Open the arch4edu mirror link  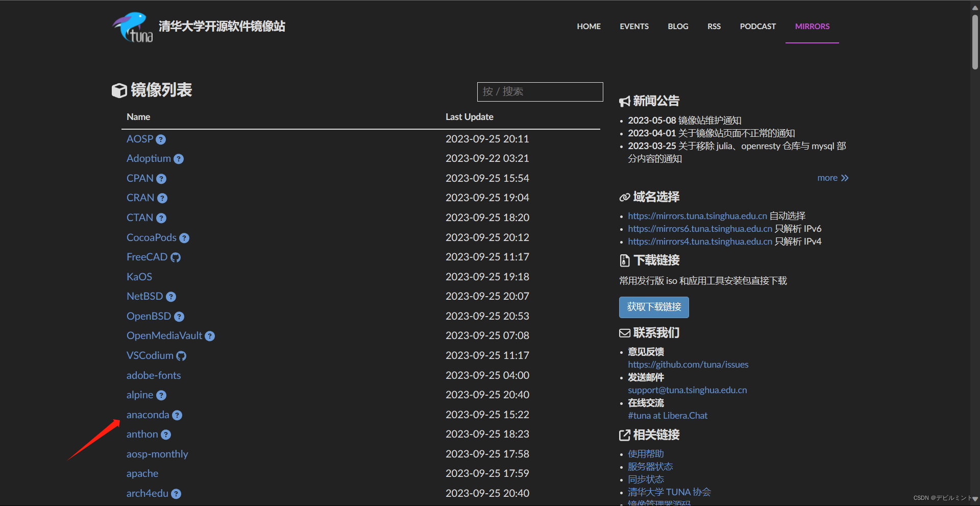[148, 493]
